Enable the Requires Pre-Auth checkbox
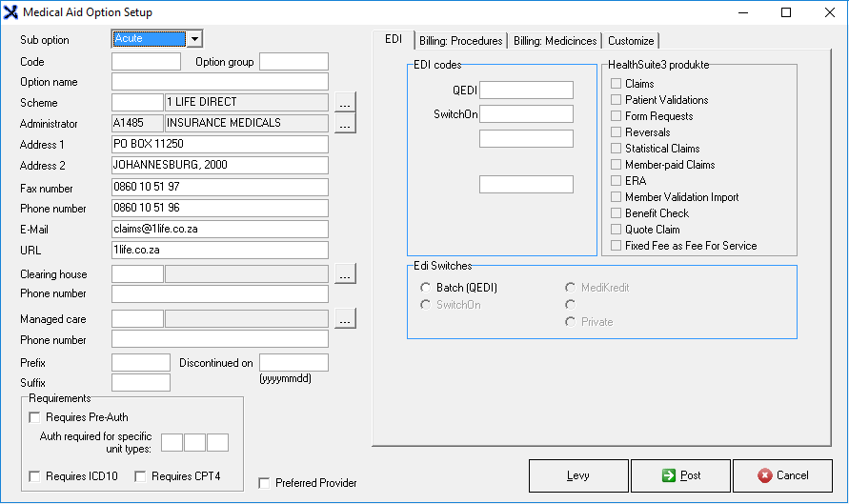Screen dimensions: 849x504 [x=35, y=417]
